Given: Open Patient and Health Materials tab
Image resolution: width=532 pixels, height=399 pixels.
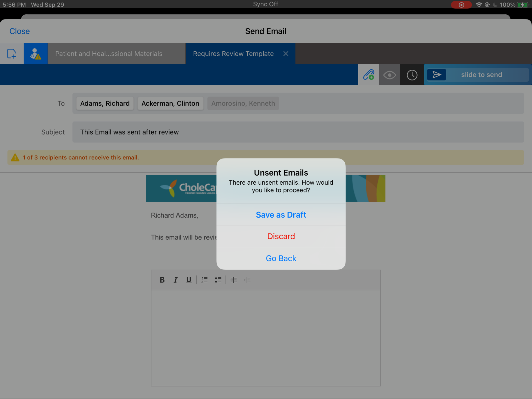Looking at the screenshot, I should tap(109, 53).
